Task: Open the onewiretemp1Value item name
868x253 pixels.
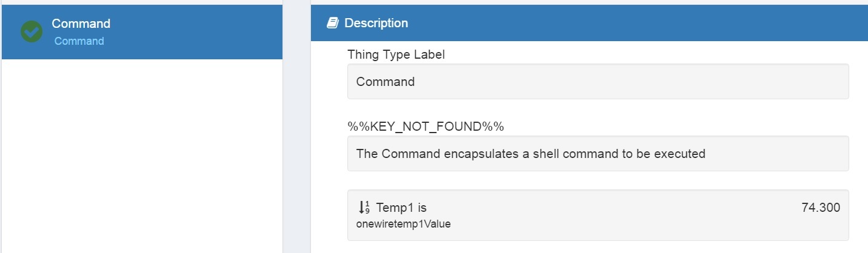Action: tap(403, 224)
